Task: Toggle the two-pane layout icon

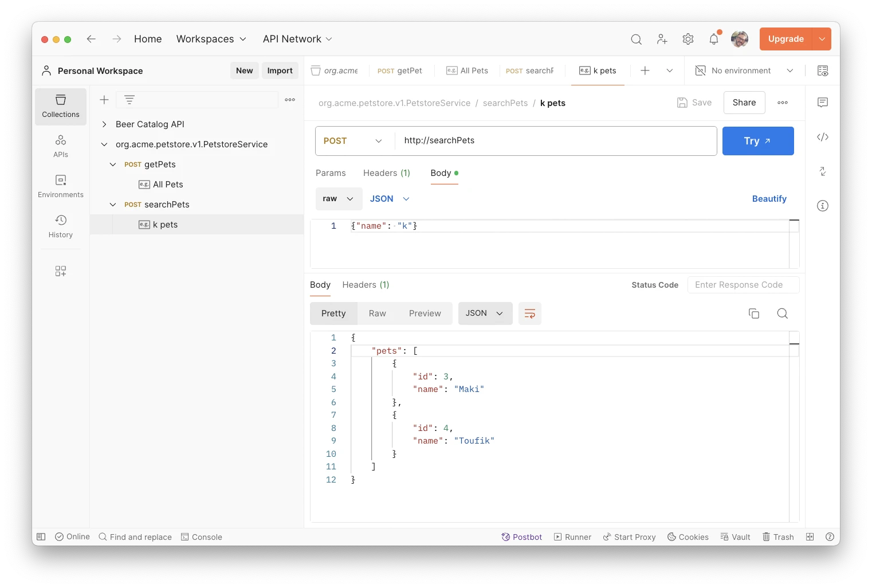Action: (810, 537)
